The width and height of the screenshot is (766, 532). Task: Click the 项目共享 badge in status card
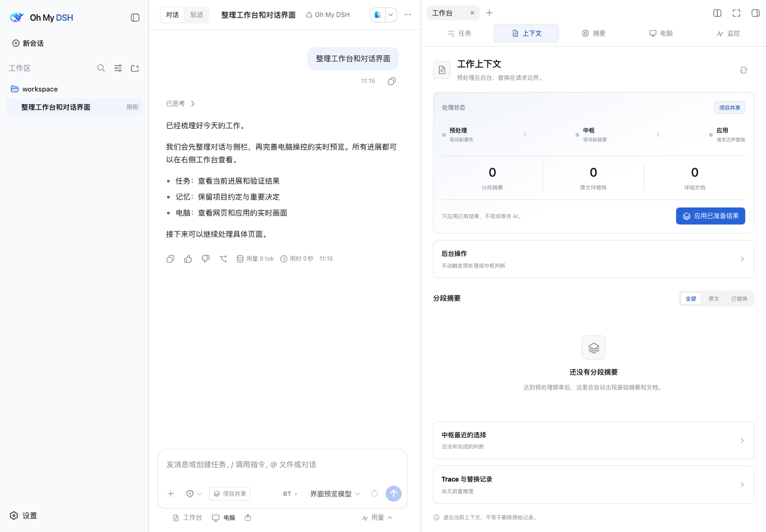click(x=730, y=107)
